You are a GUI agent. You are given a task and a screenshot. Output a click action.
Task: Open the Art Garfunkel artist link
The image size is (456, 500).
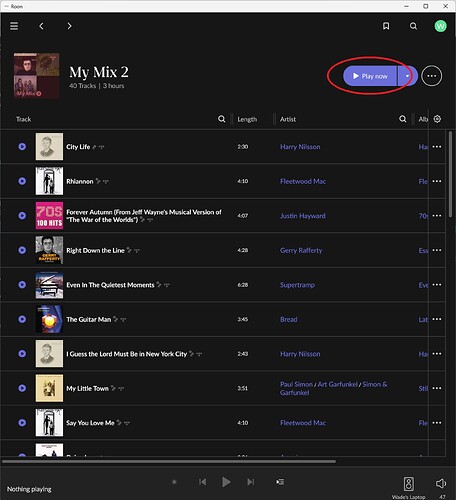[x=337, y=384]
